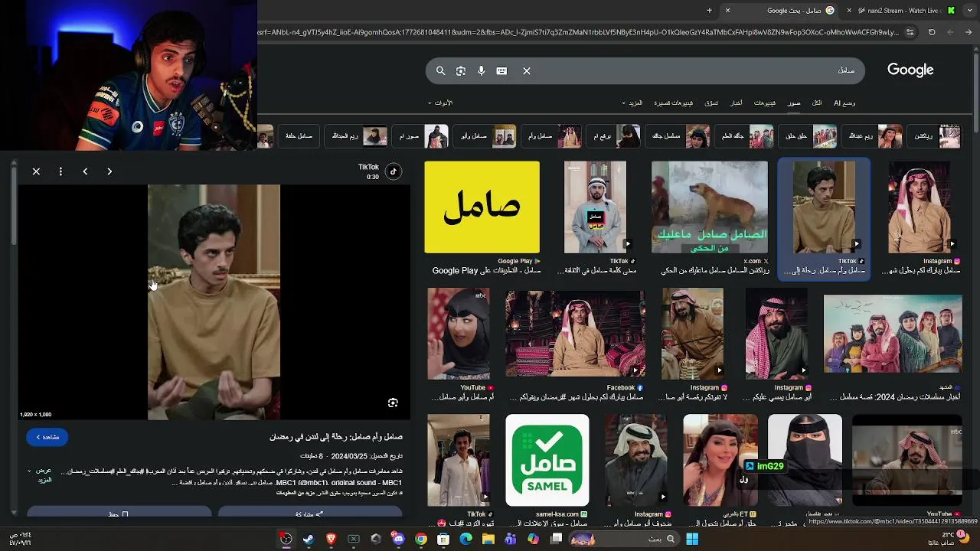This screenshot has height=551, width=980.
Task: Select the تسوّق shopping tab
Action: click(x=711, y=103)
